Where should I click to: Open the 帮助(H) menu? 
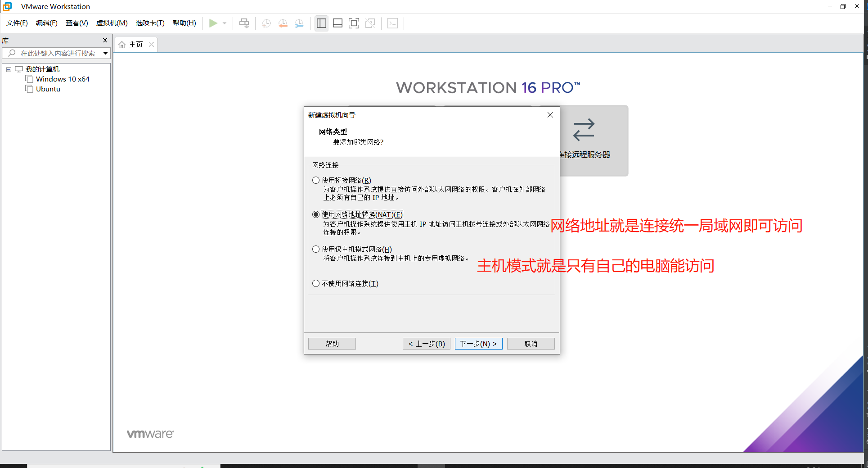tap(184, 23)
